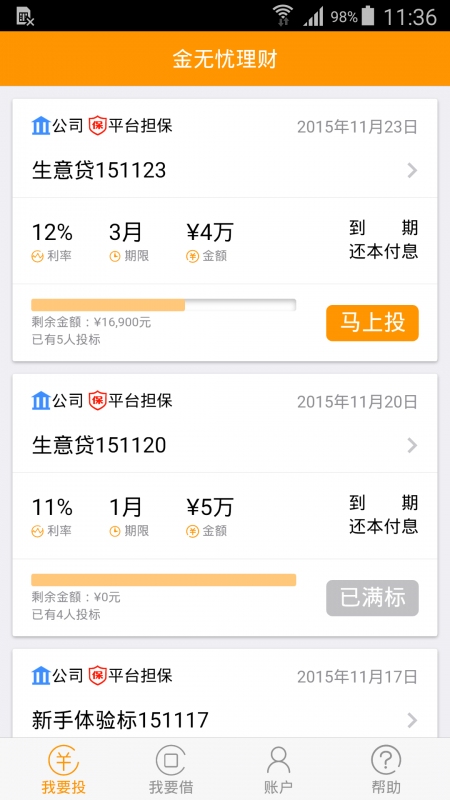450x800 pixels.
Task: Expand 生意贷151120 details via chevron arrow
Action: pos(413,445)
